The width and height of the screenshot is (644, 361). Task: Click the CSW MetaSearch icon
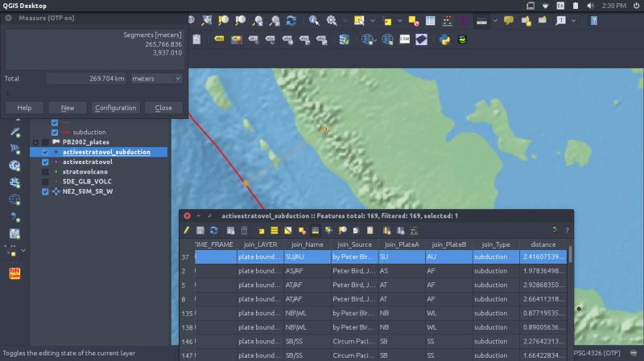click(x=405, y=39)
